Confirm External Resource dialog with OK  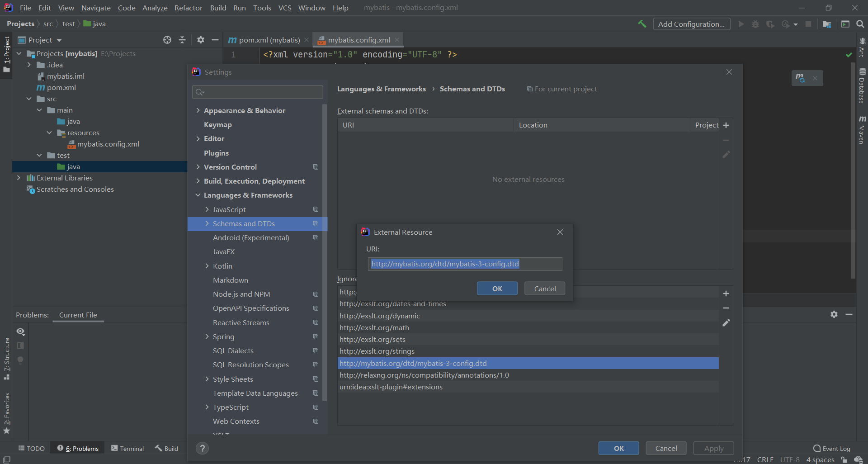497,289
